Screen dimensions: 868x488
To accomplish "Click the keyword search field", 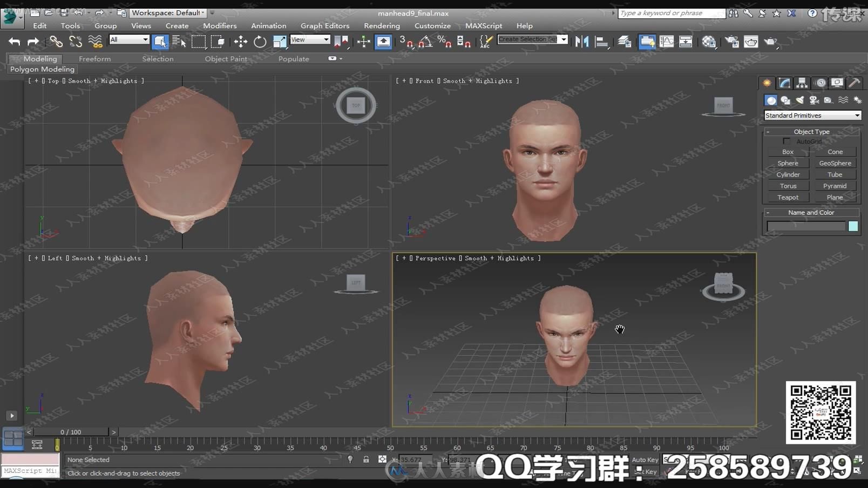I will 672,13.
